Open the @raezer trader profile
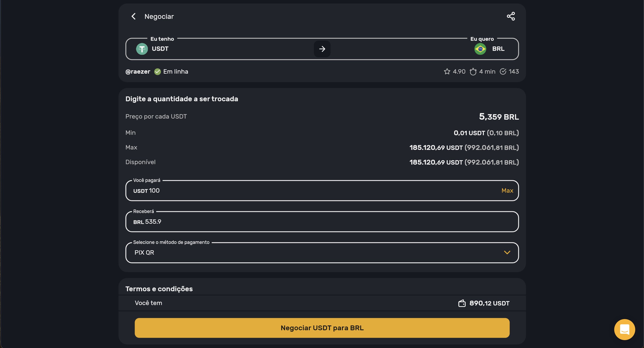 (x=138, y=72)
